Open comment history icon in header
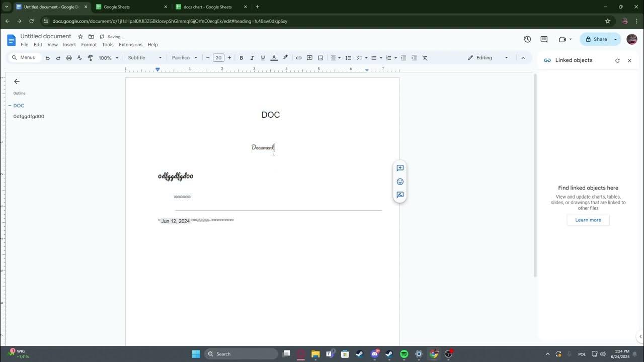 [544, 39]
